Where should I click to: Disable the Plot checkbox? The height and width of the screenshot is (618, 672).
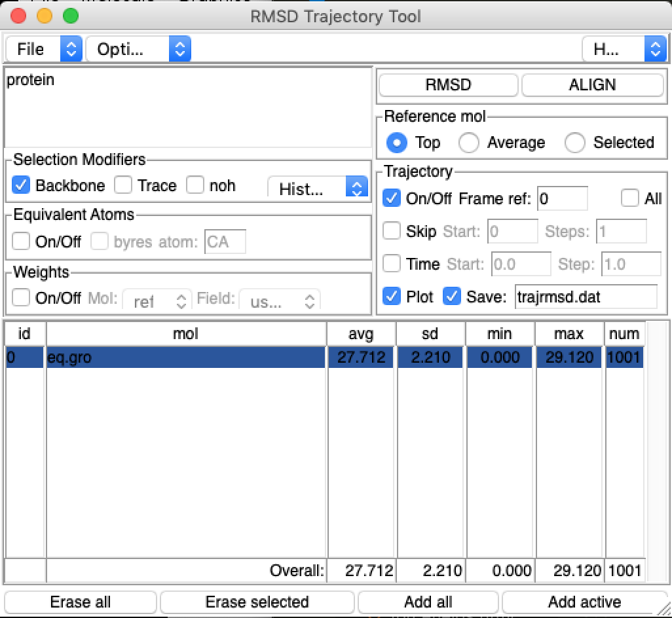coord(392,297)
